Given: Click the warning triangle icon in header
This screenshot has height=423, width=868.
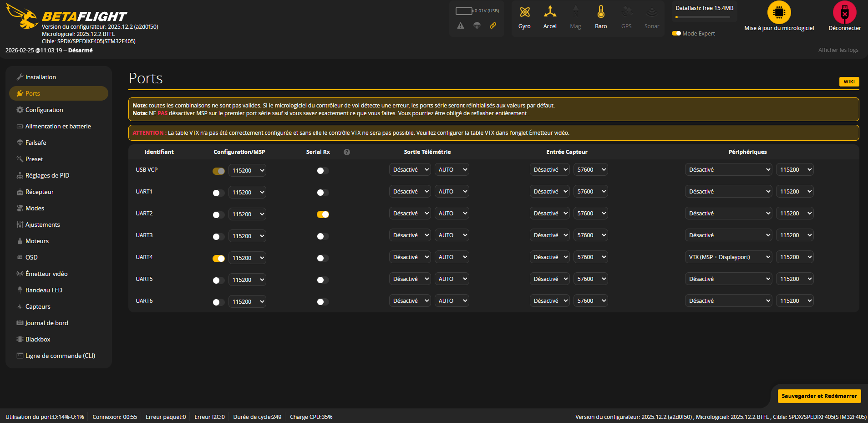Looking at the screenshot, I should point(461,26).
